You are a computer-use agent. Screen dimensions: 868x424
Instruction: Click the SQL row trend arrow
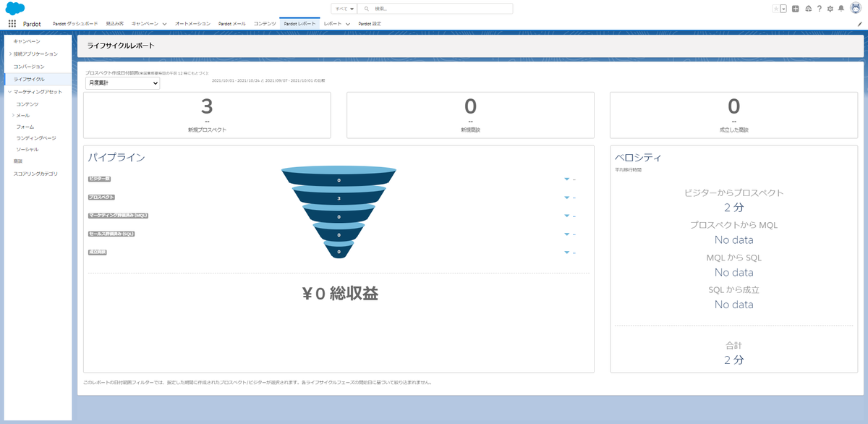click(567, 234)
